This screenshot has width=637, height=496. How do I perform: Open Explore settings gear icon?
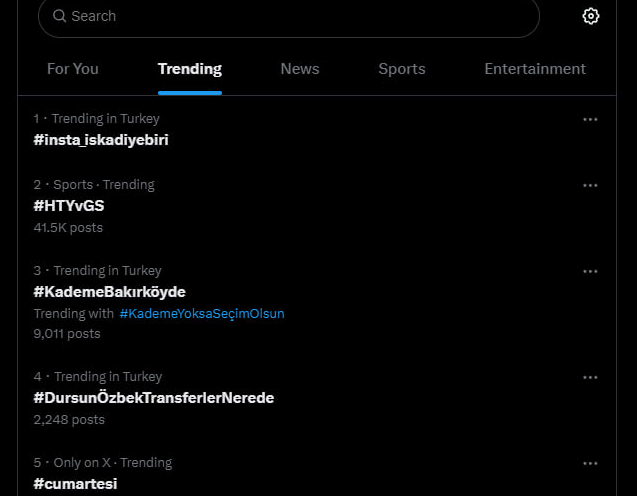[x=590, y=16]
